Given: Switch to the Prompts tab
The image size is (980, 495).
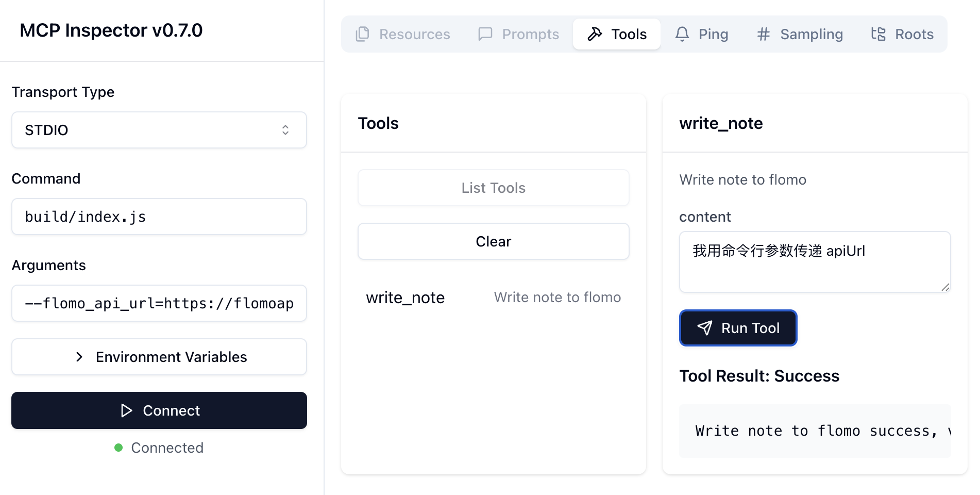Looking at the screenshot, I should coord(519,34).
